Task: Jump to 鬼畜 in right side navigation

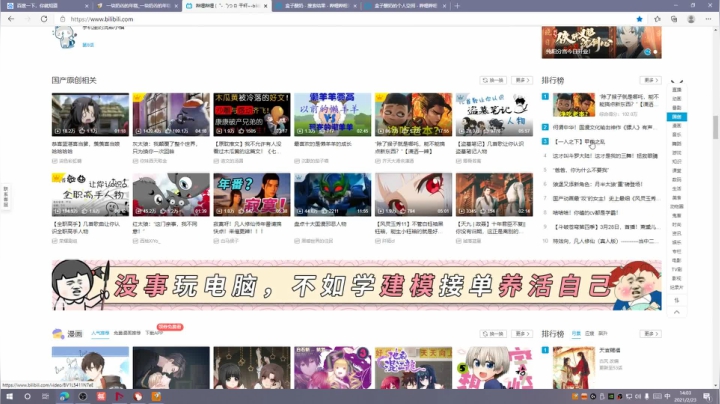Action: tap(676, 215)
